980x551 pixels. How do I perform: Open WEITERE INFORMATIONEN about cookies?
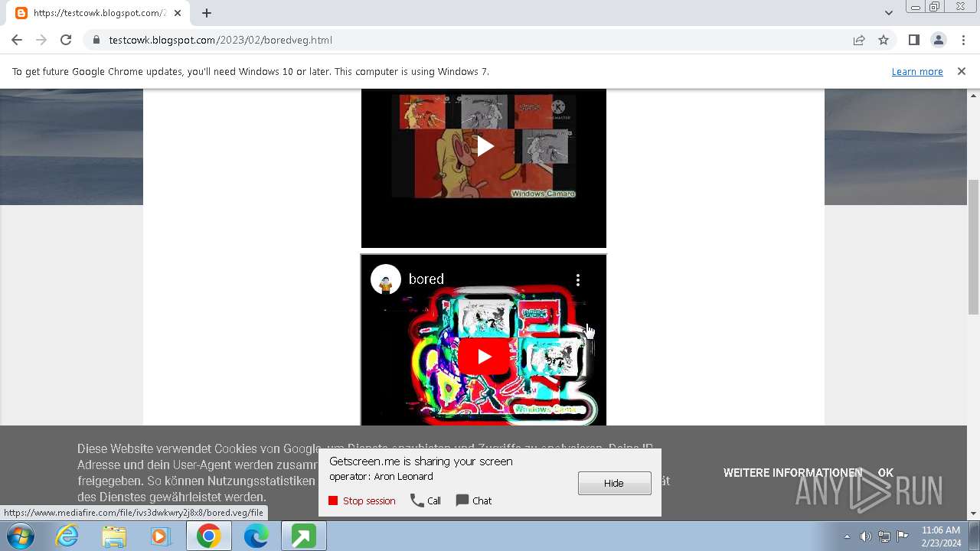point(792,473)
